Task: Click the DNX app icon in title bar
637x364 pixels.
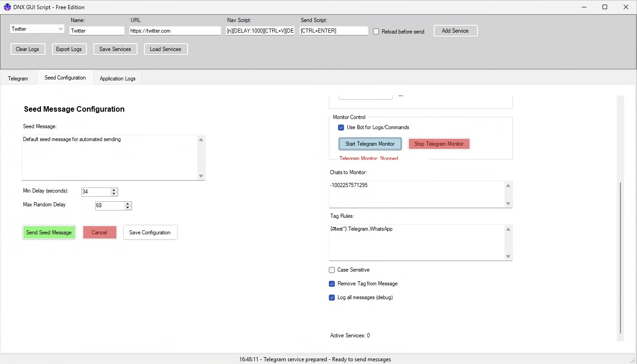Action: (x=7, y=7)
